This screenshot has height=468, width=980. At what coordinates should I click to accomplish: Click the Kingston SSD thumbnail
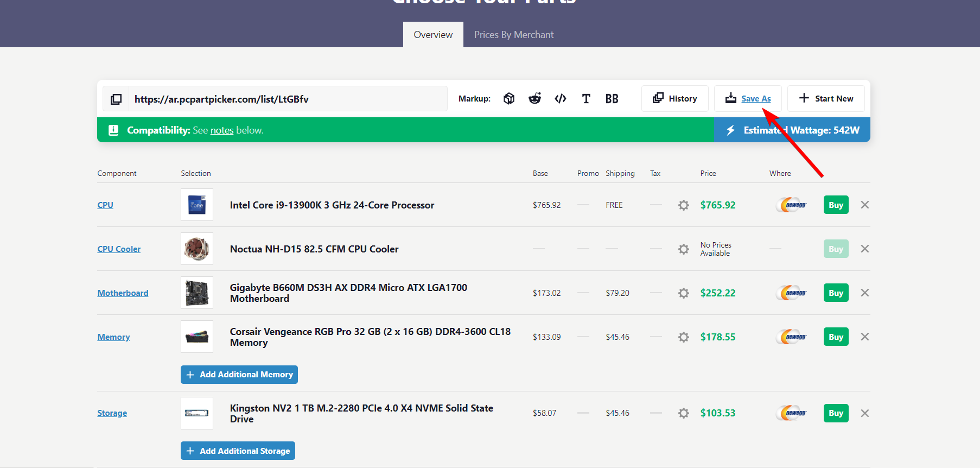[x=197, y=413]
